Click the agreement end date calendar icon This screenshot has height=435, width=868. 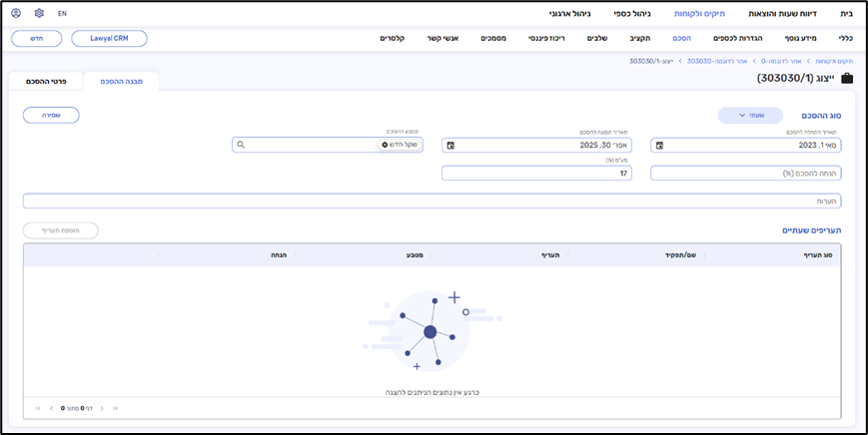pos(450,146)
